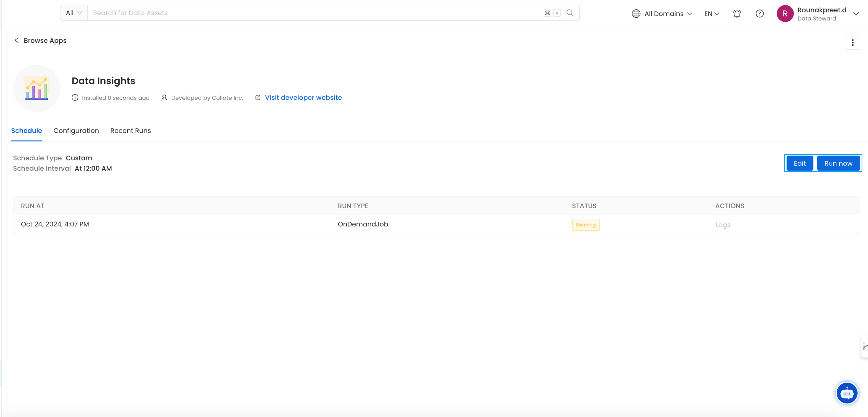
Task: Click the globe icon next to All Domains
Action: coord(636,14)
